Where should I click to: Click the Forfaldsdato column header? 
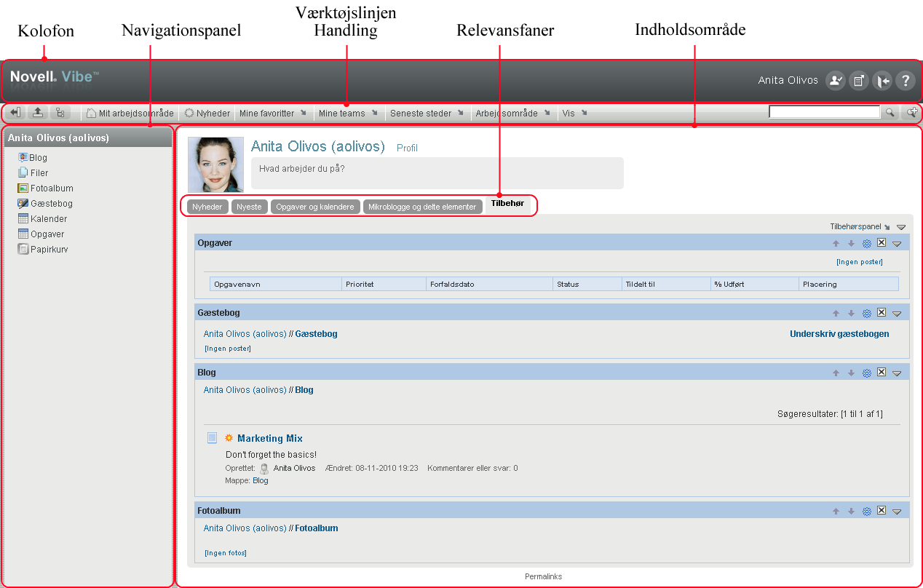[x=488, y=284]
